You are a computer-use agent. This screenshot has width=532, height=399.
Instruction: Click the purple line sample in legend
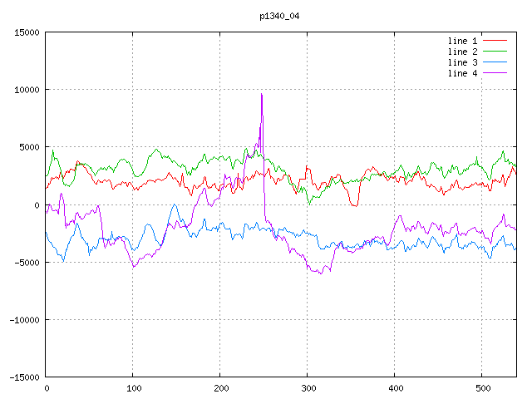coord(495,73)
